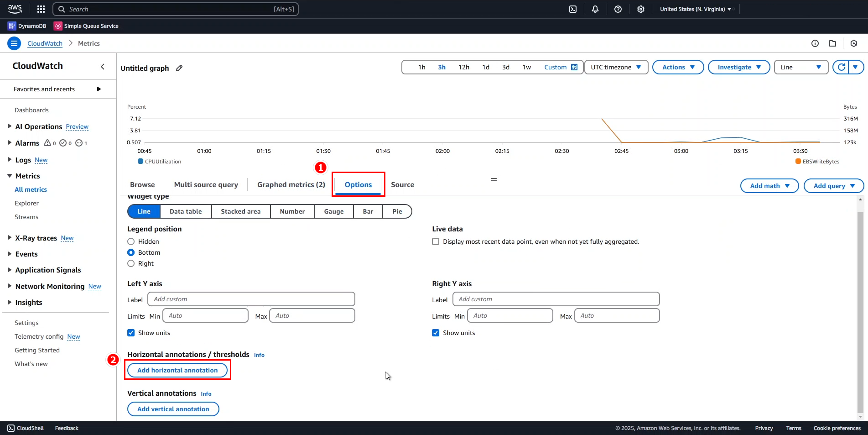Select the Right legend position
This screenshot has height=435, width=868.
(131, 263)
